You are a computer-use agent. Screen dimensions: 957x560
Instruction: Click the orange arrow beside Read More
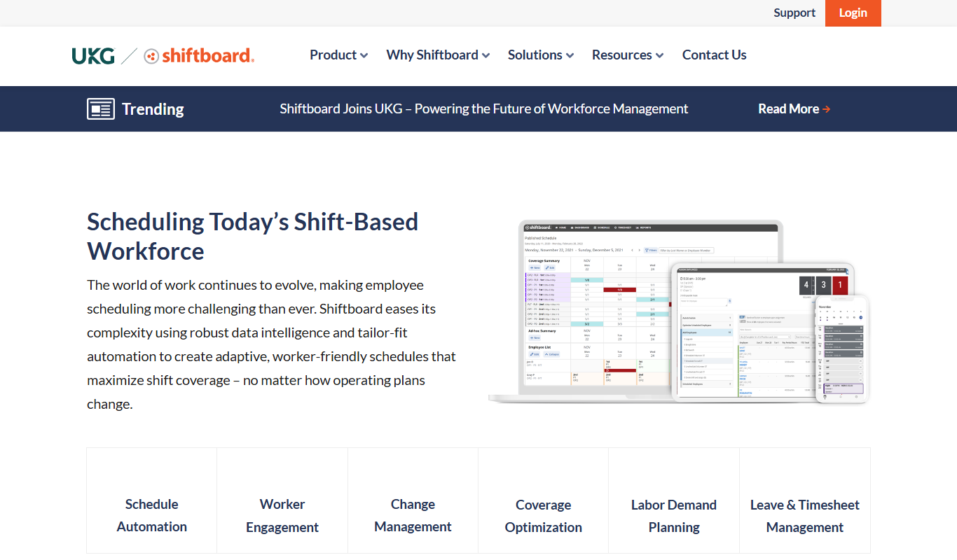coord(827,109)
